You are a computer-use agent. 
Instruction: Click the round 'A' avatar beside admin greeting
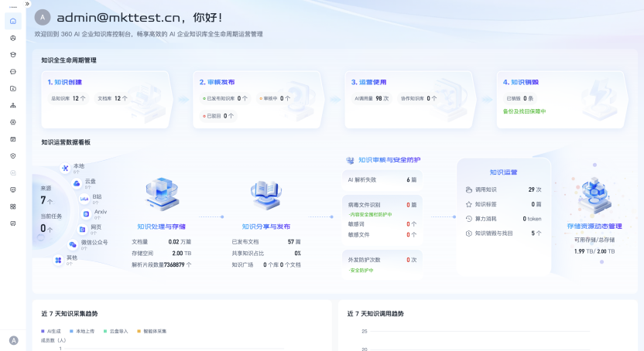click(x=43, y=17)
